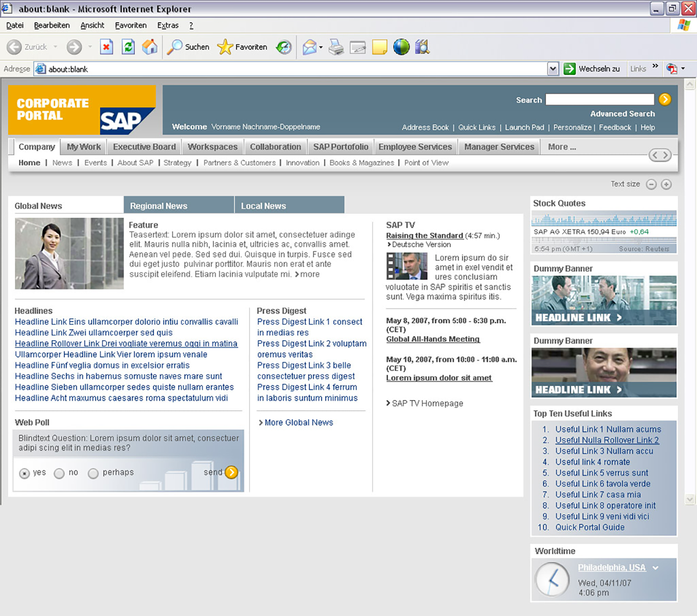Select the 'no' poll option
Screen dimensions: 697x616
59,473
